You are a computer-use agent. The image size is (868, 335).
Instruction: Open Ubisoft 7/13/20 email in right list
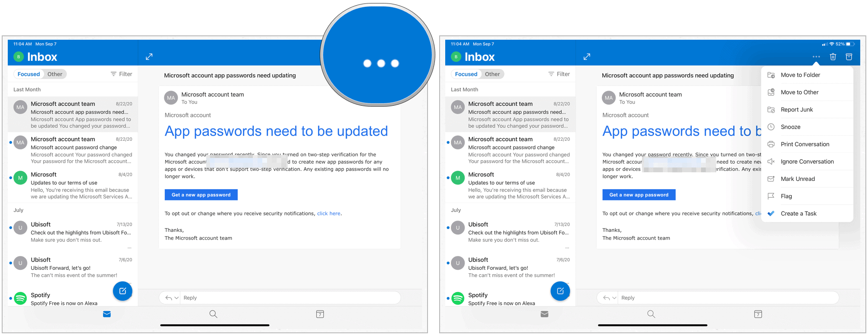[x=510, y=235]
